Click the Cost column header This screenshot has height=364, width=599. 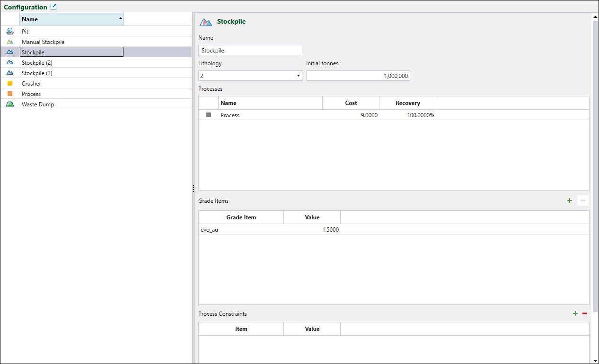point(351,103)
